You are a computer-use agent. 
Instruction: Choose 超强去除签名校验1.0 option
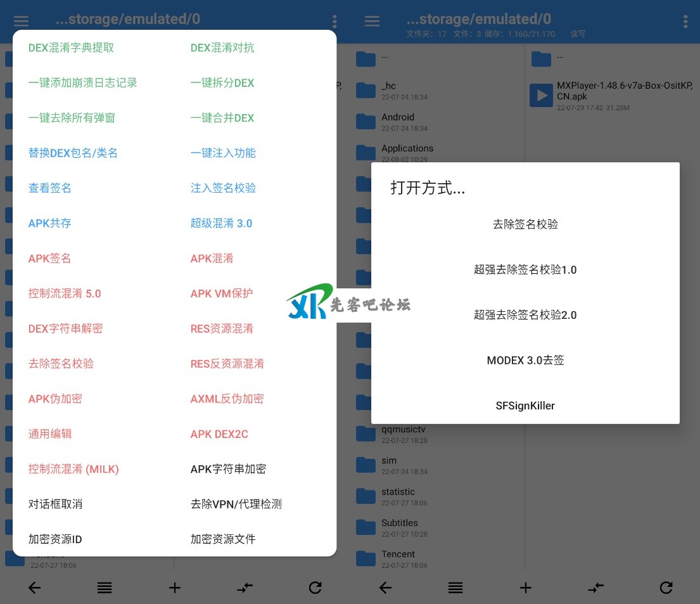click(x=525, y=269)
